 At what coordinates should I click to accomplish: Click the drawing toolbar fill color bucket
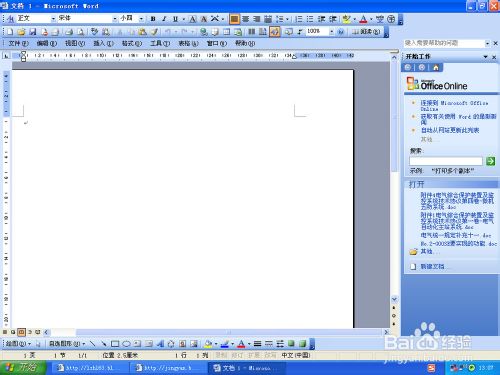208,343
